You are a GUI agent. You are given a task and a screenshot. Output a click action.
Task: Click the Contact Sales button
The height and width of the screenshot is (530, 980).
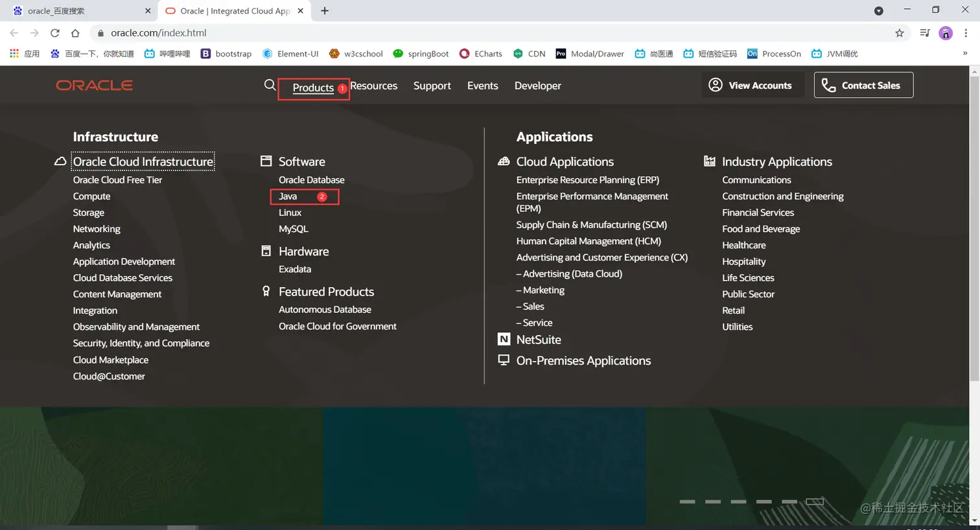coord(863,85)
